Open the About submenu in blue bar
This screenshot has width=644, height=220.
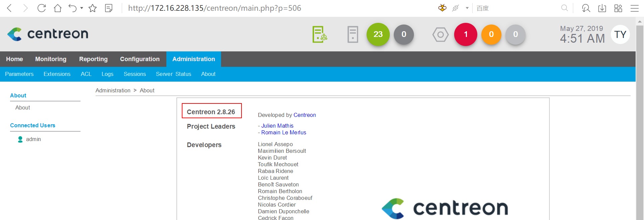[x=208, y=74]
